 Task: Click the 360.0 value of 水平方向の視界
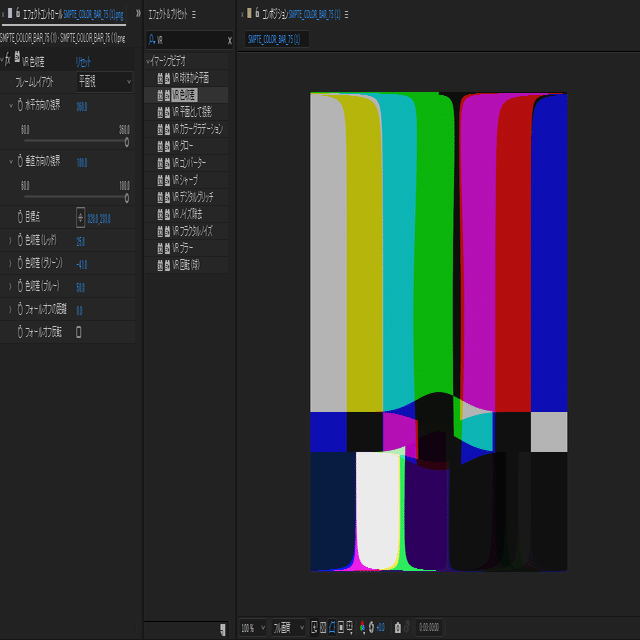[82, 107]
